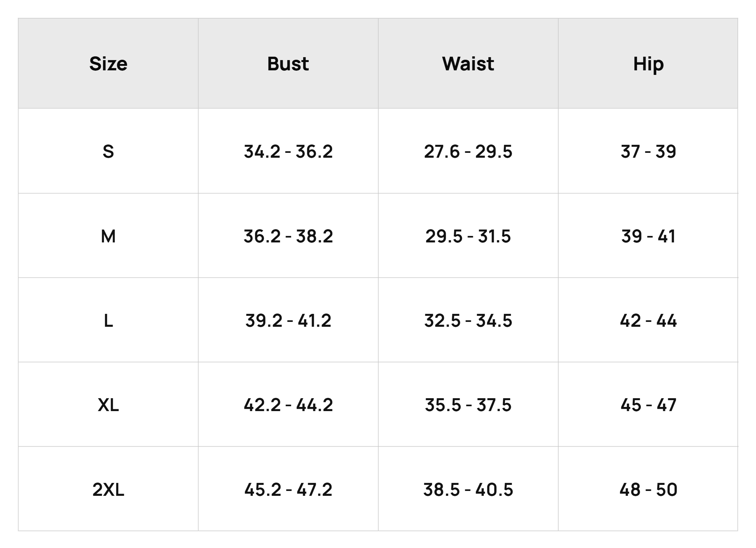Click hip value 37 - 39
The height and width of the screenshot is (548, 756).
click(x=648, y=151)
